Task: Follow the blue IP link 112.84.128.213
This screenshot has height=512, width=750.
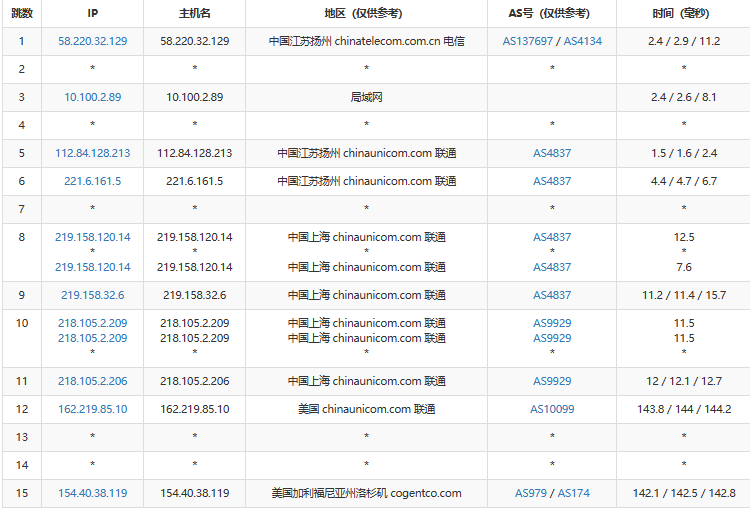Action: 93,153
